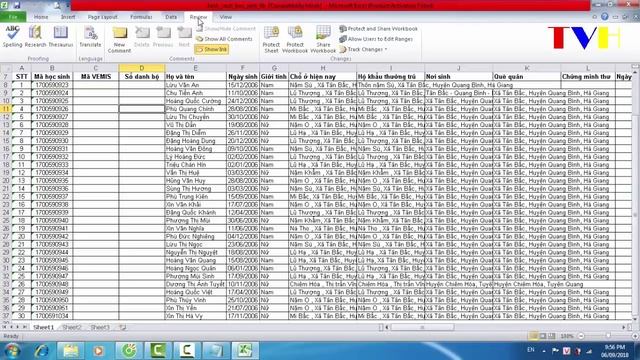
Task: Go to Previous comment
Action: point(163,37)
